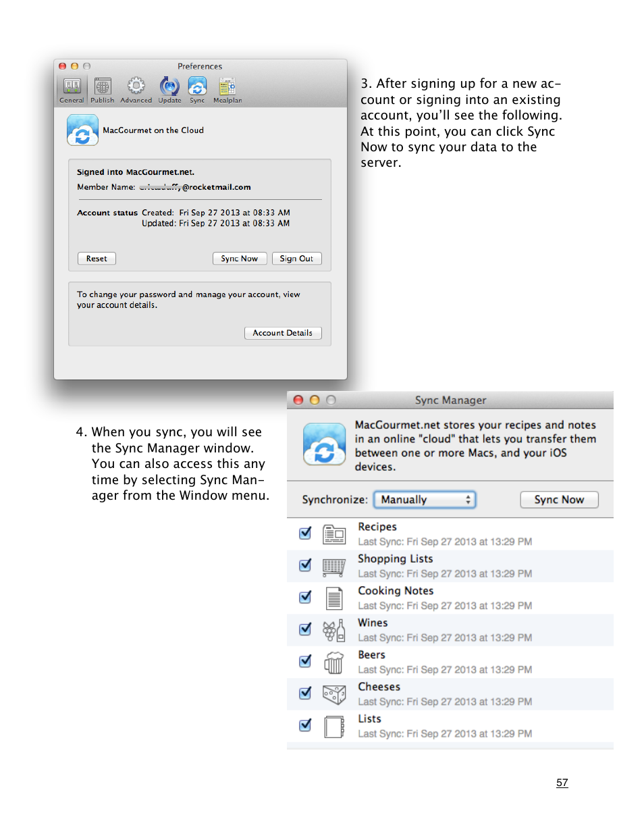
Task: Click the Sync Manager window title
Action: 450,400
